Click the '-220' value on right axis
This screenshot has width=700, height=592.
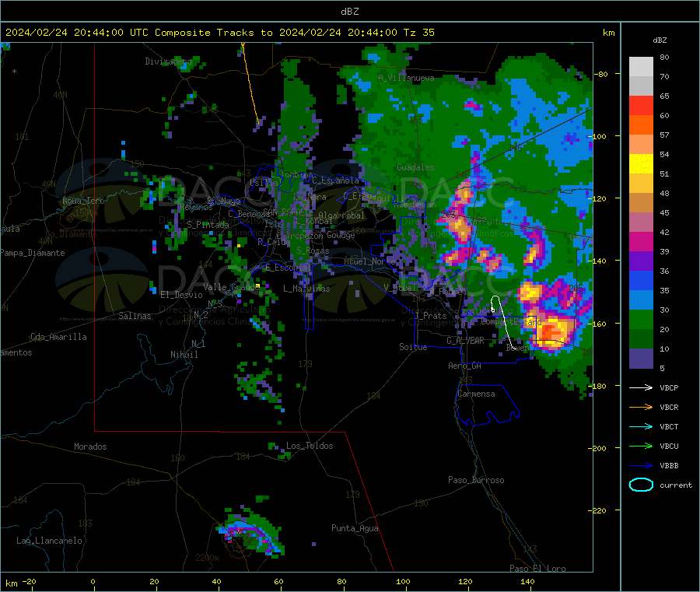tap(598, 511)
